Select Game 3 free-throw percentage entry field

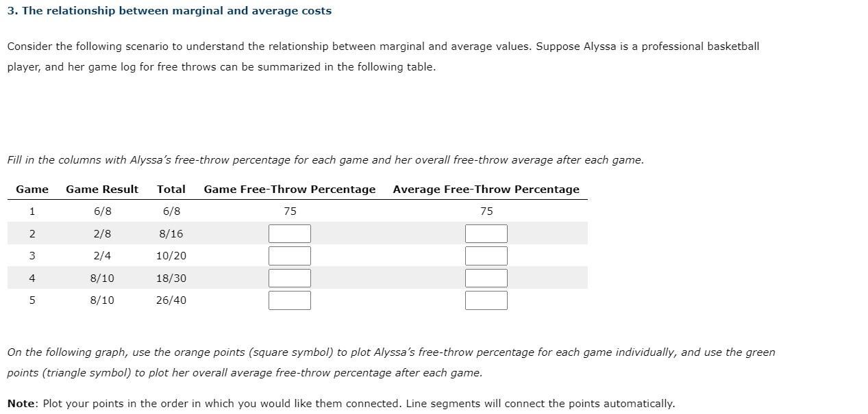click(289, 255)
